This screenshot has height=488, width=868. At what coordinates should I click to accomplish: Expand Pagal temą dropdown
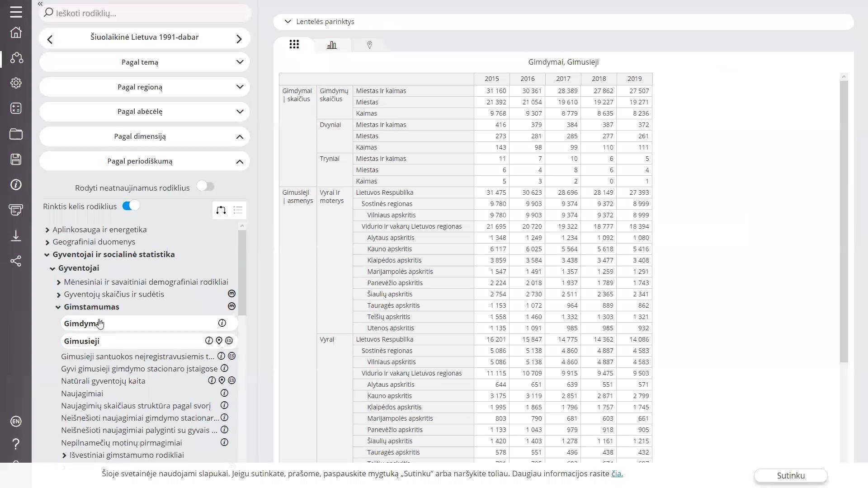click(144, 62)
